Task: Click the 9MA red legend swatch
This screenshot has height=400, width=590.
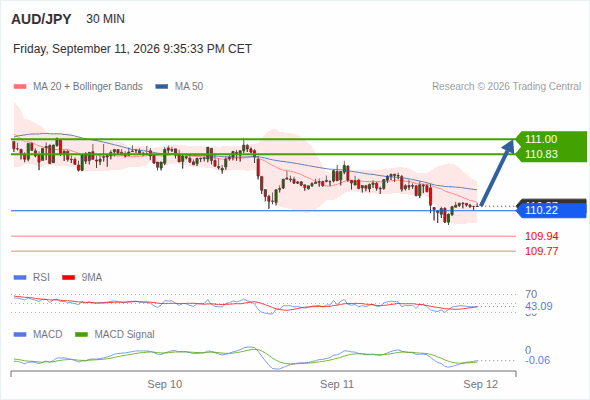Action: (x=68, y=278)
